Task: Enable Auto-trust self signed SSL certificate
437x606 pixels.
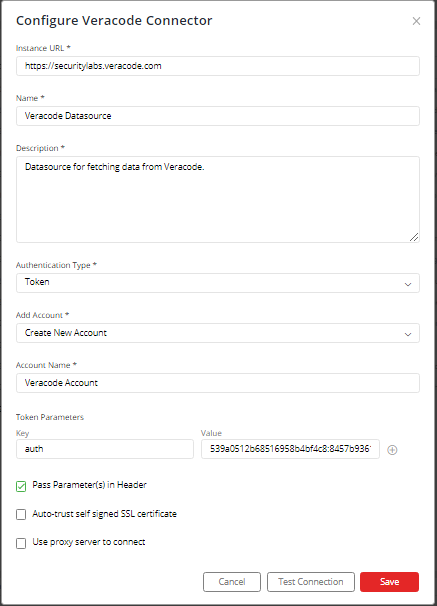Action: [21, 514]
